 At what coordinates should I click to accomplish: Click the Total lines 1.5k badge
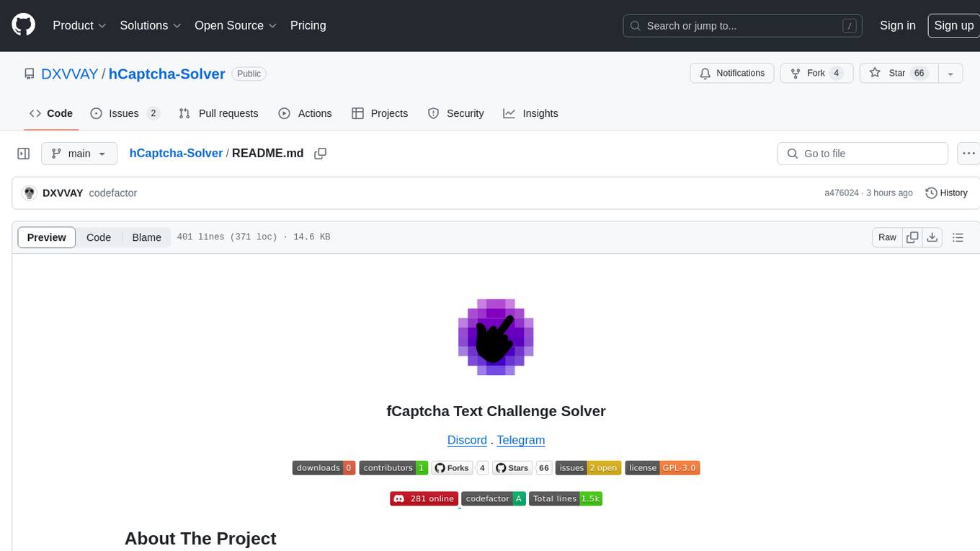click(x=566, y=498)
